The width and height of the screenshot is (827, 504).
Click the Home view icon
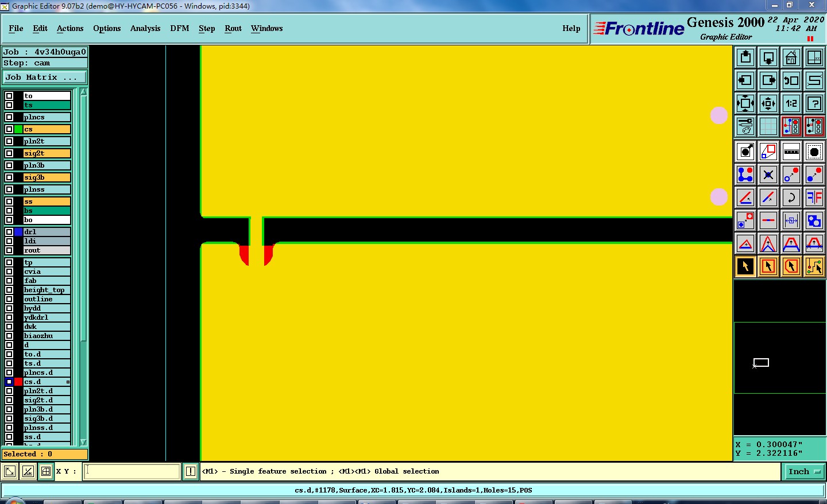(791, 57)
